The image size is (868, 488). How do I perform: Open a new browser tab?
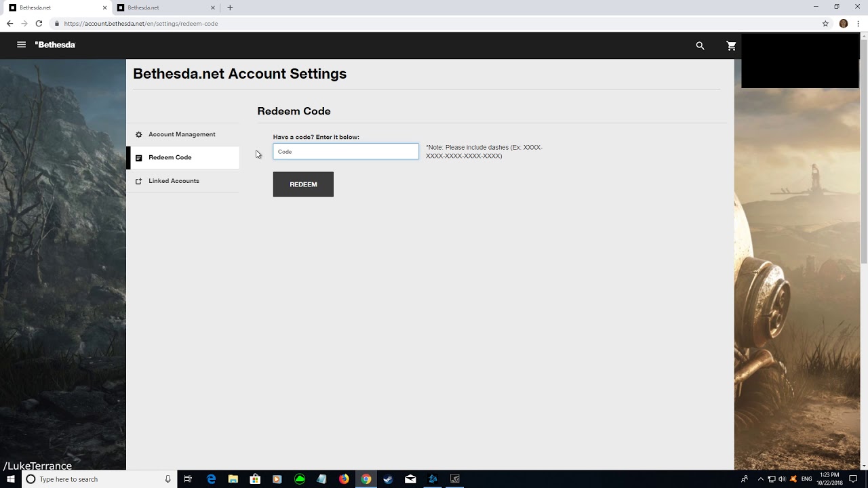[230, 7]
